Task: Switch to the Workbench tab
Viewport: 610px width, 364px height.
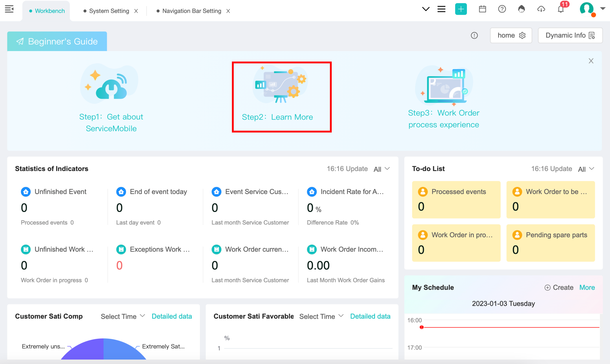Action: point(47,11)
